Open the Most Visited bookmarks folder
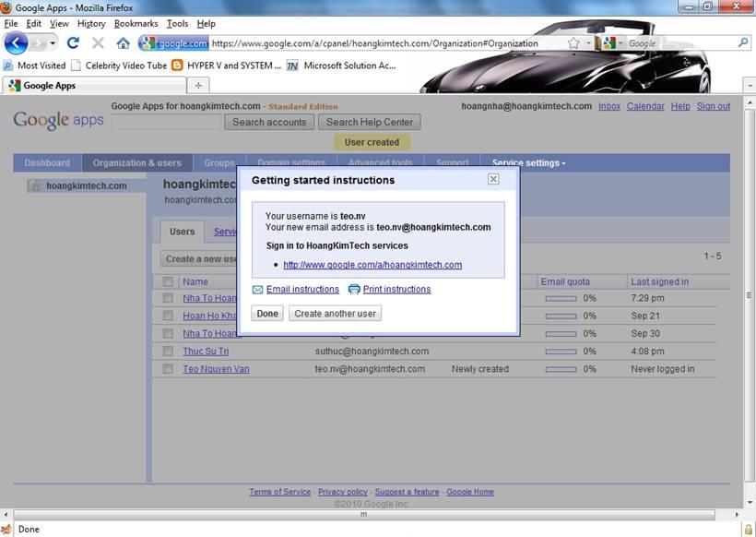The image size is (756, 537). coord(34,66)
